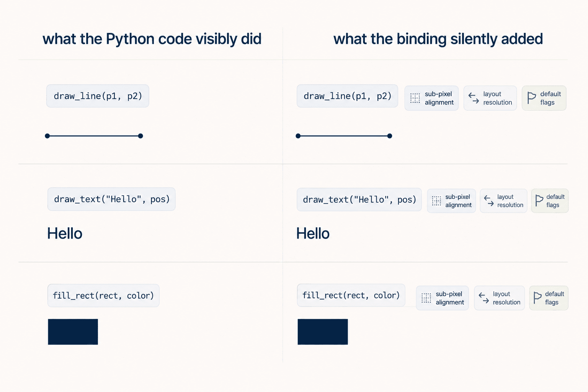The image size is (588, 392).
Task: Select the left fill_rect(rect, color) code chip
Action: 103,296
